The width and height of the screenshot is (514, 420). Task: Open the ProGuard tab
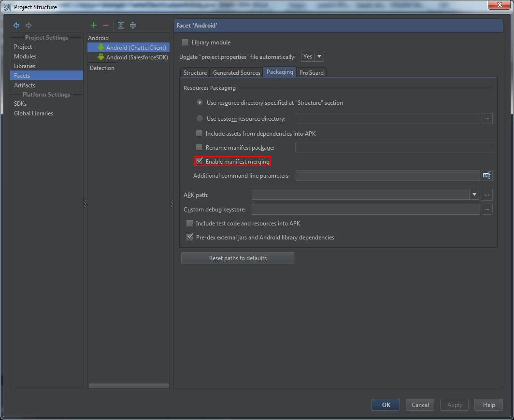tap(312, 73)
